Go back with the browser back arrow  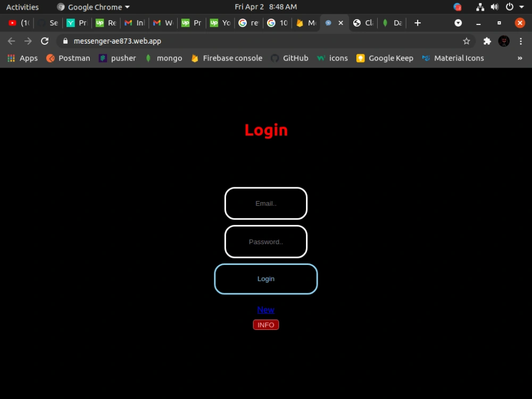tap(11, 41)
